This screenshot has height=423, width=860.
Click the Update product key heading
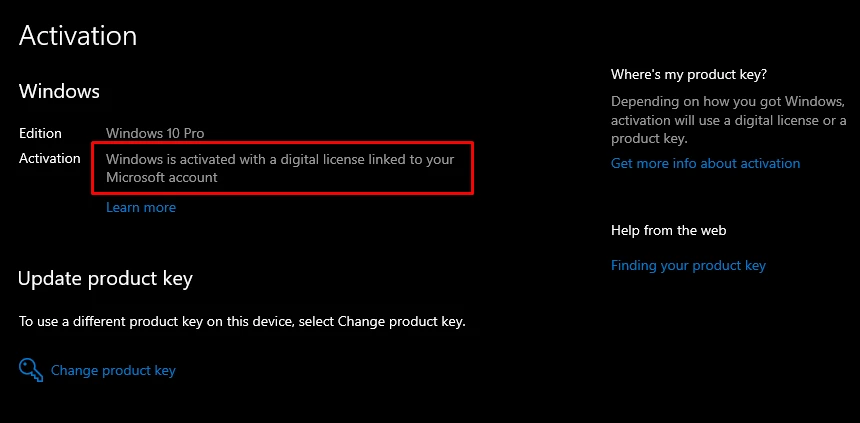105,279
